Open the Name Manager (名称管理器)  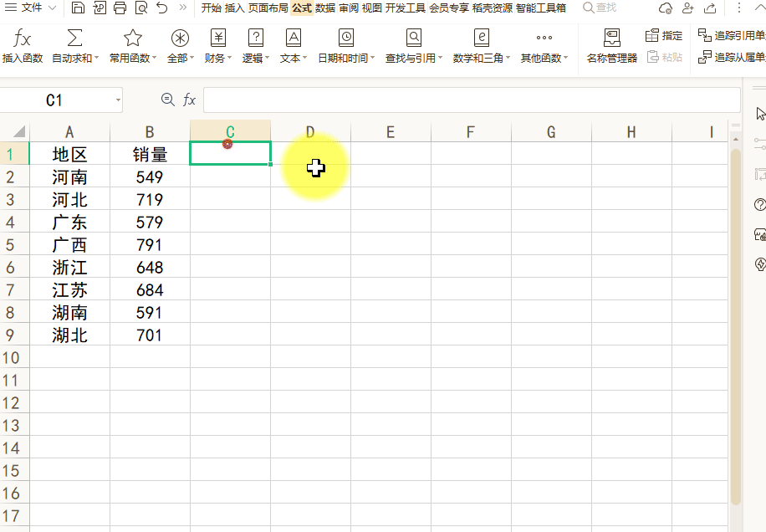coord(612,38)
